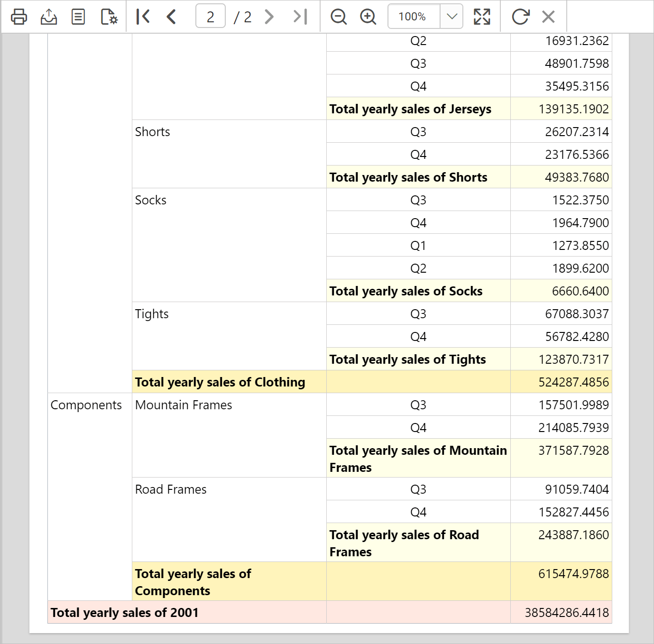The image size is (654, 644).
Task: Click the Socks total 6660.6400
Action: (562, 291)
